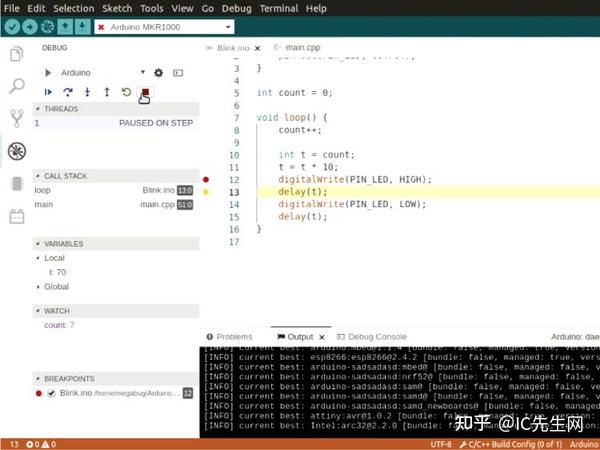Screen dimensions: 600x450
Task: Select the main frame in call stack
Action: (x=114, y=205)
